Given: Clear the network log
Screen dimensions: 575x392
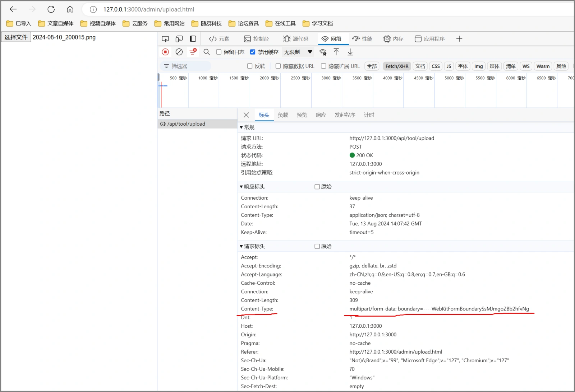Looking at the screenshot, I should [179, 52].
